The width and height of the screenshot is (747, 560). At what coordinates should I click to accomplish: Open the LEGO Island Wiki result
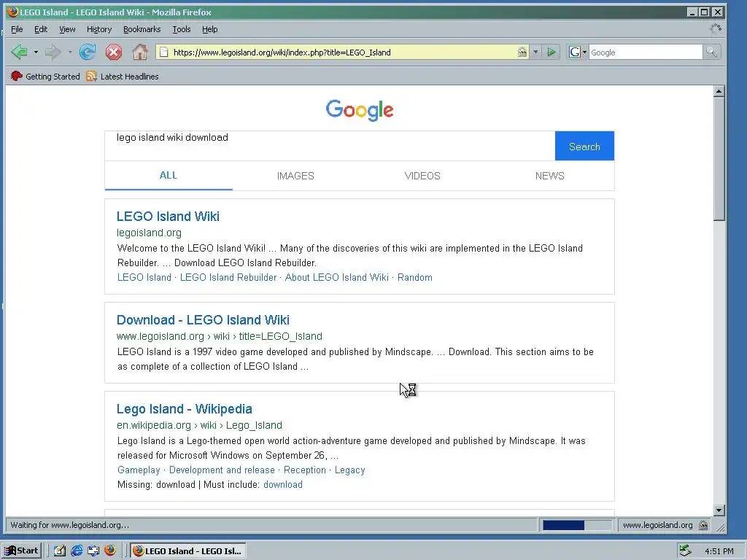click(168, 216)
